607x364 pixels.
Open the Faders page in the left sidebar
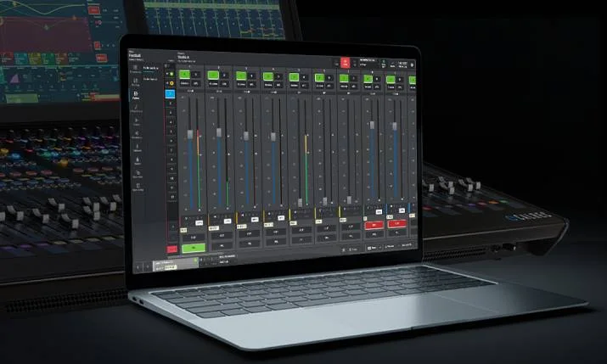pos(136,95)
